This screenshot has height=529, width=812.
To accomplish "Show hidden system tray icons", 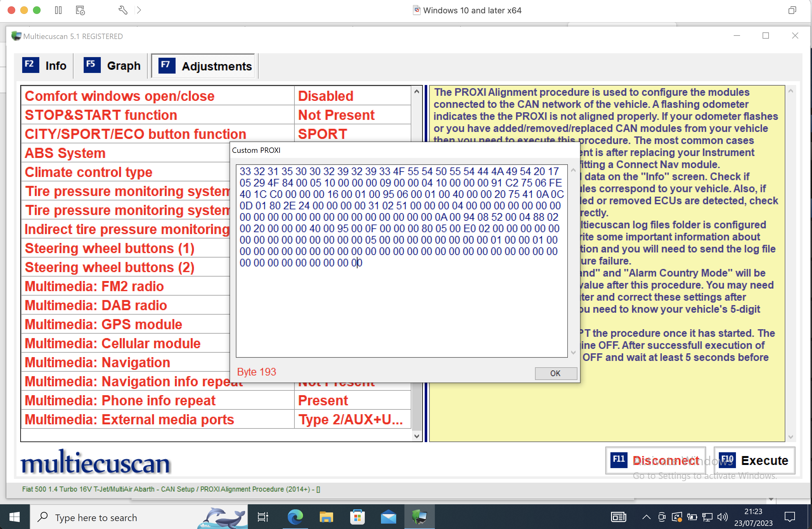I will coord(646,517).
